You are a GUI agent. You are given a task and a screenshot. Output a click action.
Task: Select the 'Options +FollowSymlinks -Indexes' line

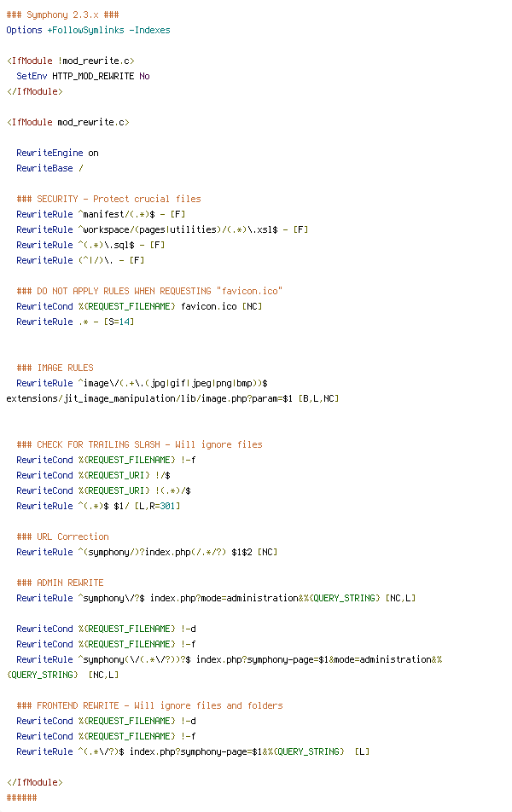click(x=88, y=30)
